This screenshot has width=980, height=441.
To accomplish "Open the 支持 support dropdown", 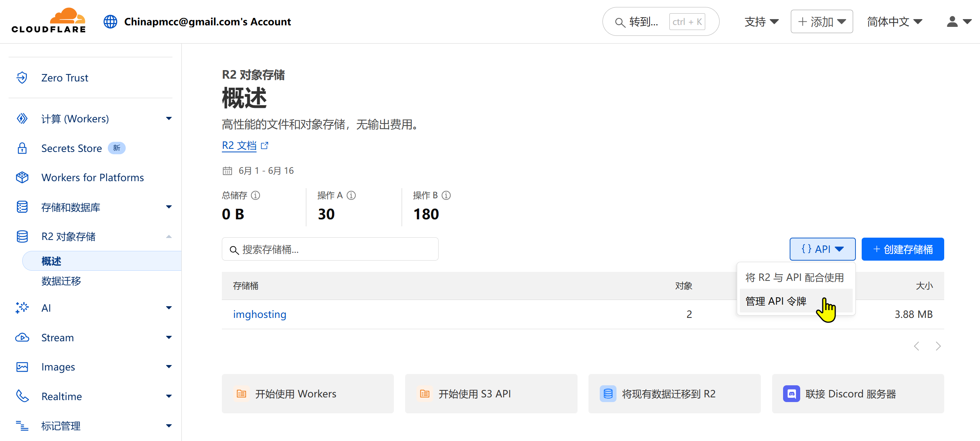I will (761, 21).
